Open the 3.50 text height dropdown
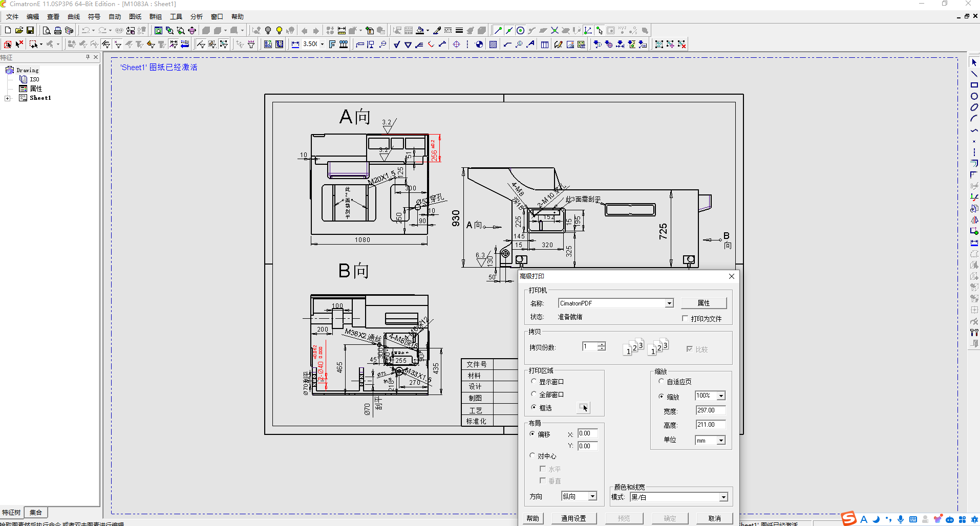980x526 pixels. point(323,45)
